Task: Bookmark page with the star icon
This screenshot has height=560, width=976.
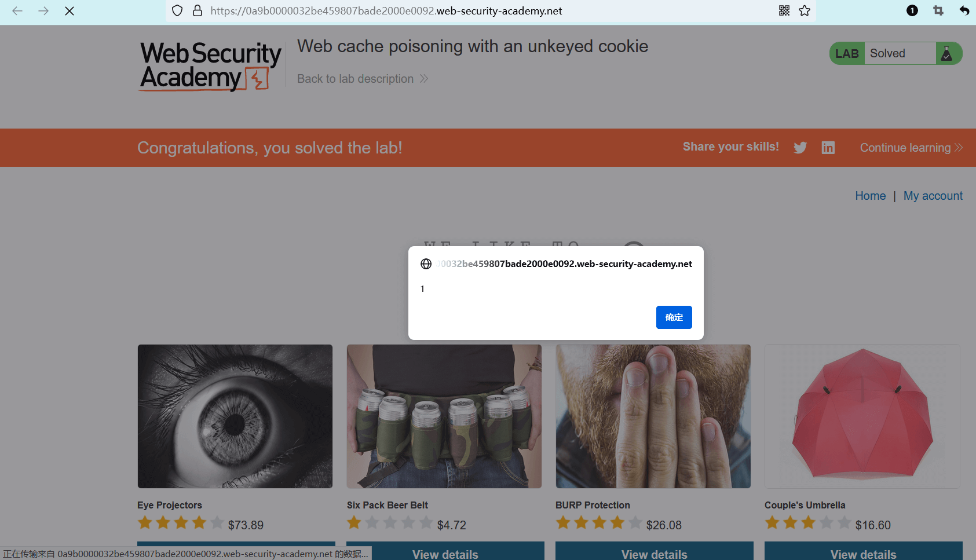Action: tap(805, 11)
